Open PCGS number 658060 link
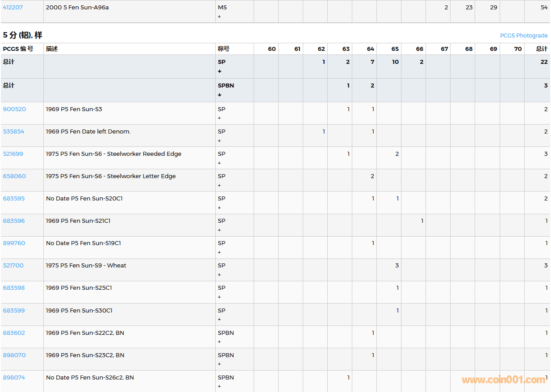Image resolution: width=551 pixels, height=392 pixels. click(x=14, y=176)
